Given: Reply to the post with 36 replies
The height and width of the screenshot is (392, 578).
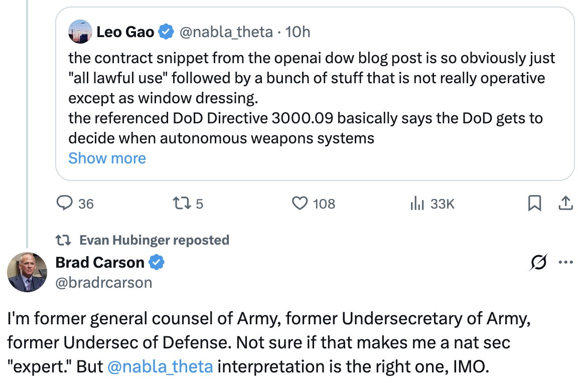Looking at the screenshot, I should (66, 203).
